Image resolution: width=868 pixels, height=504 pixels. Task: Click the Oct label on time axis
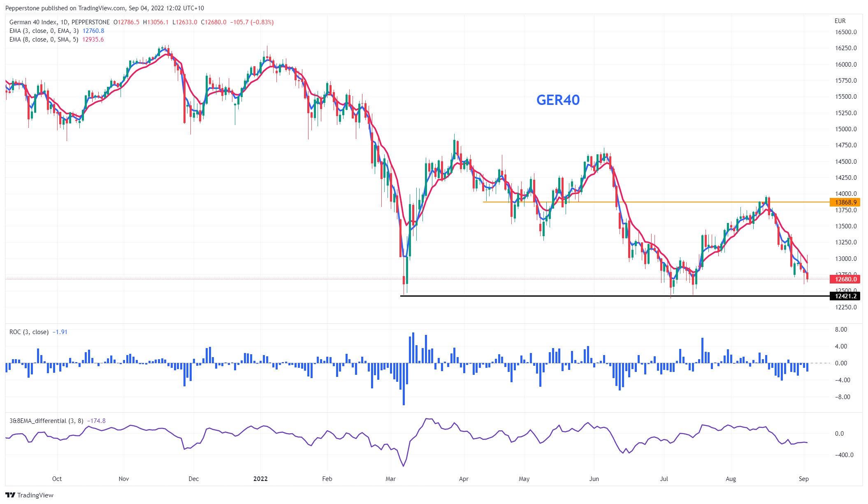pyautogui.click(x=57, y=479)
